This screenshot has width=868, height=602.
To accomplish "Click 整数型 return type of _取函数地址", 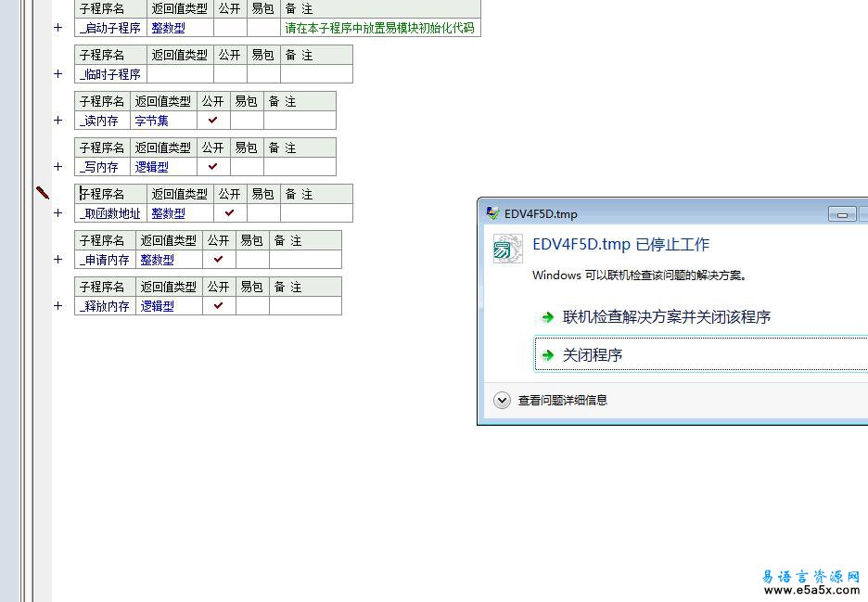I will (168, 213).
